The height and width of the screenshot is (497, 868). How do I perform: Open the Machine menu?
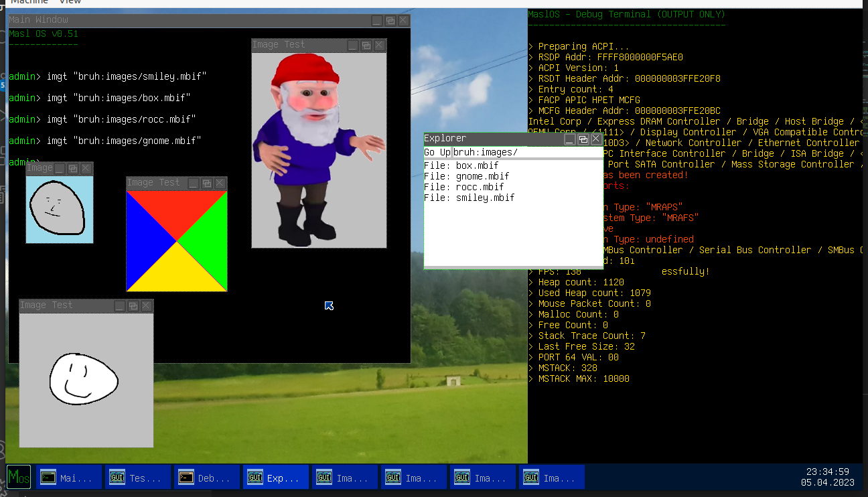[x=29, y=2]
